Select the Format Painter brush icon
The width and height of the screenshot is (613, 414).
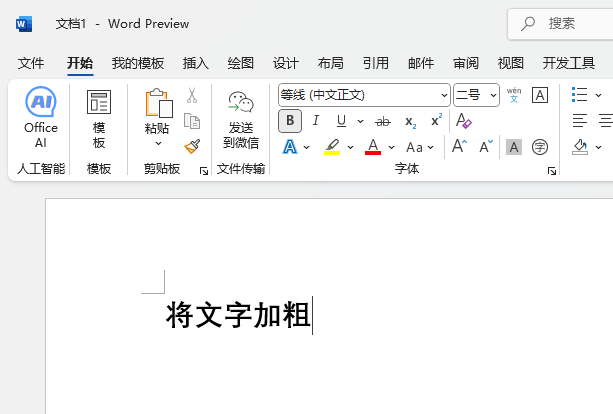pyautogui.click(x=192, y=147)
